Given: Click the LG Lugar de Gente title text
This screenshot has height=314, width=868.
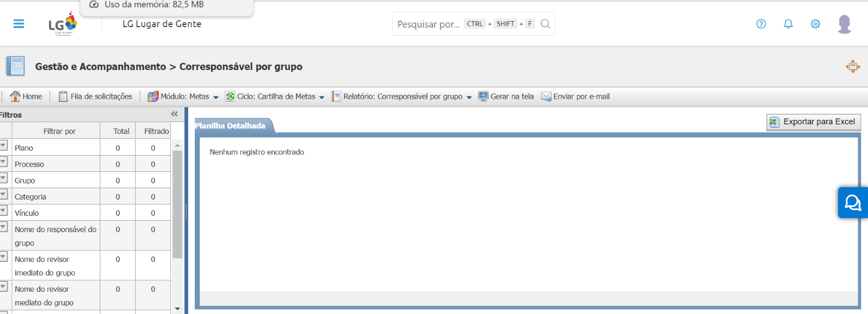Looking at the screenshot, I should [162, 24].
